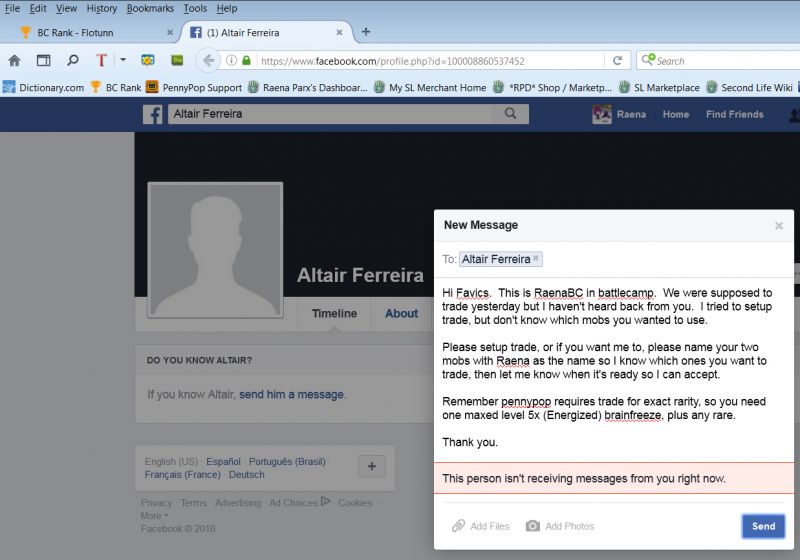Open the Bookmarks menu

pos(149,8)
